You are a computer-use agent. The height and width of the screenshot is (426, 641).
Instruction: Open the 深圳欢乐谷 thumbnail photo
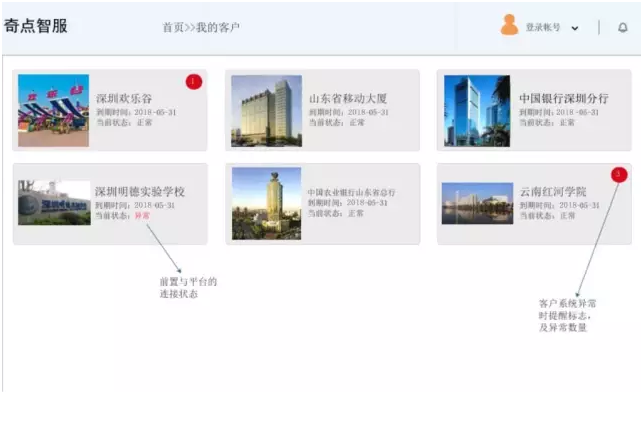54,110
